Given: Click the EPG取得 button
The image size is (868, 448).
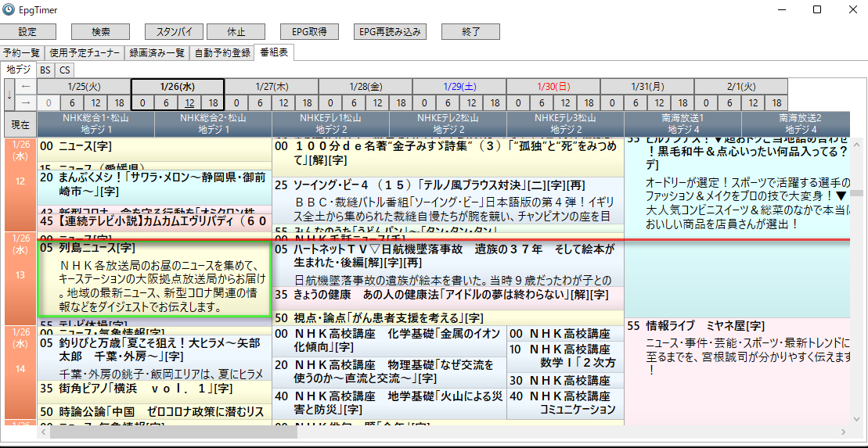Looking at the screenshot, I should (x=309, y=31).
